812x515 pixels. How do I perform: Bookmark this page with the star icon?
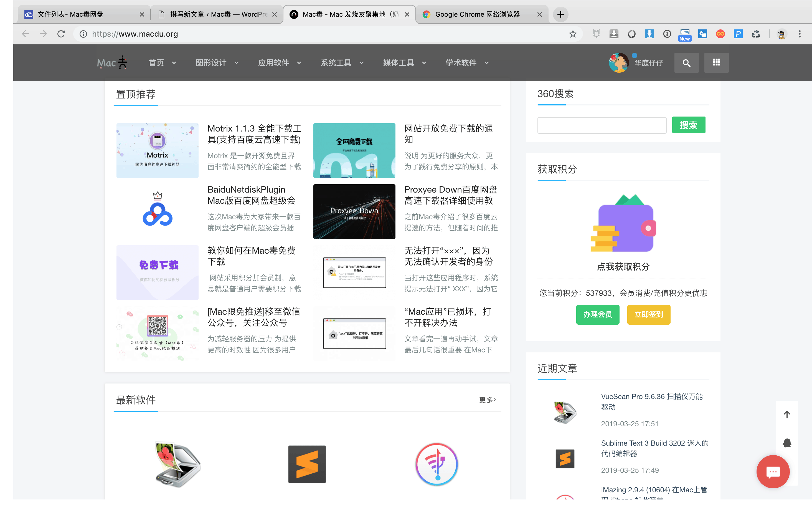pyautogui.click(x=573, y=34)
